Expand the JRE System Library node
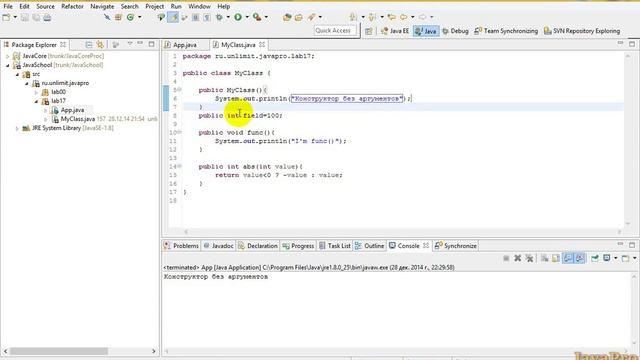 tap(17, 128)
